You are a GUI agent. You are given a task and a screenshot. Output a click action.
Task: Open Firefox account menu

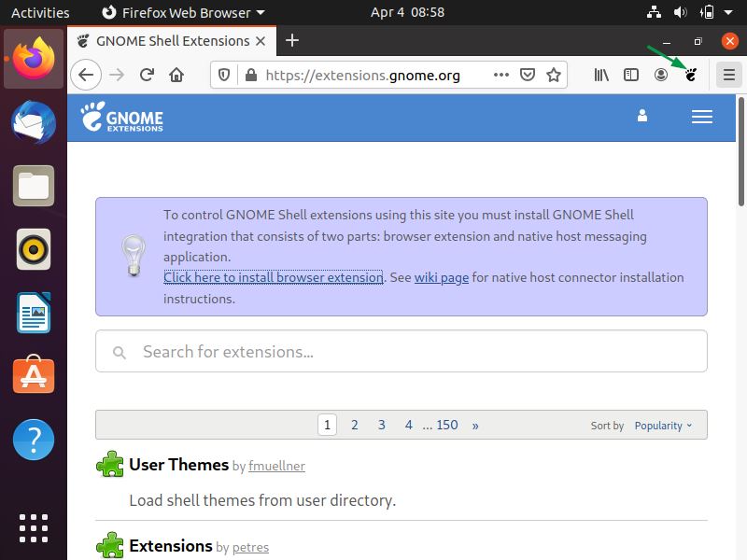click(x=661, y=75)
